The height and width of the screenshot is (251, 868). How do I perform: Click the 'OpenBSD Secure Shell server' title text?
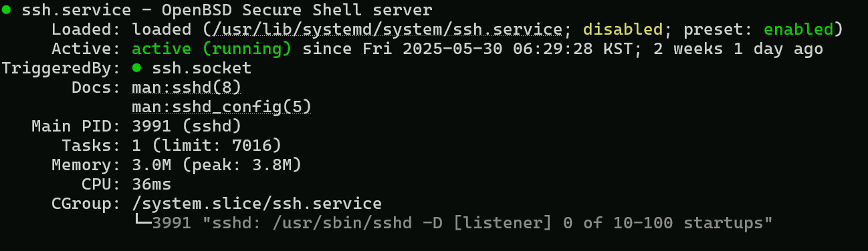[297, 11]
